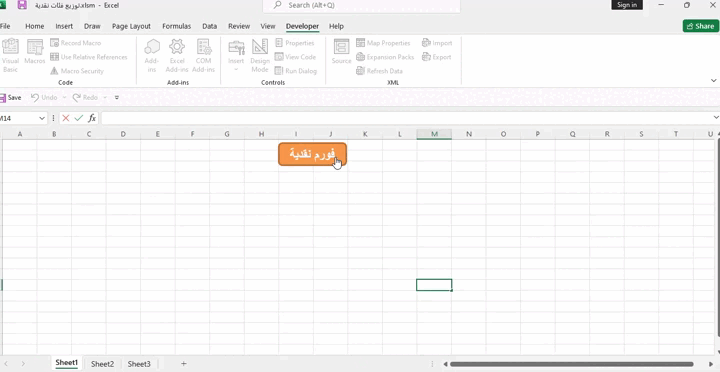Expand the Redo history dropdown

pyautogui.click(x=105, y=97)
